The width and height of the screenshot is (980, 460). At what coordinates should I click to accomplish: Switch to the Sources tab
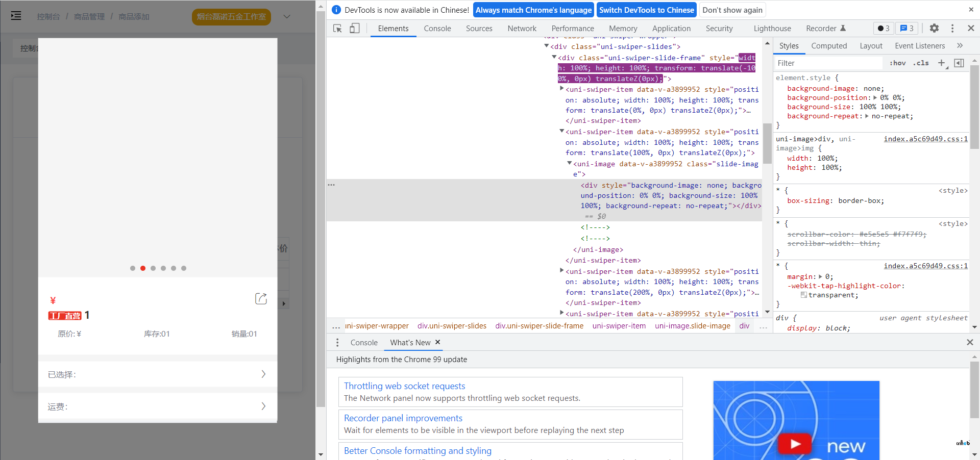(479, 29)
